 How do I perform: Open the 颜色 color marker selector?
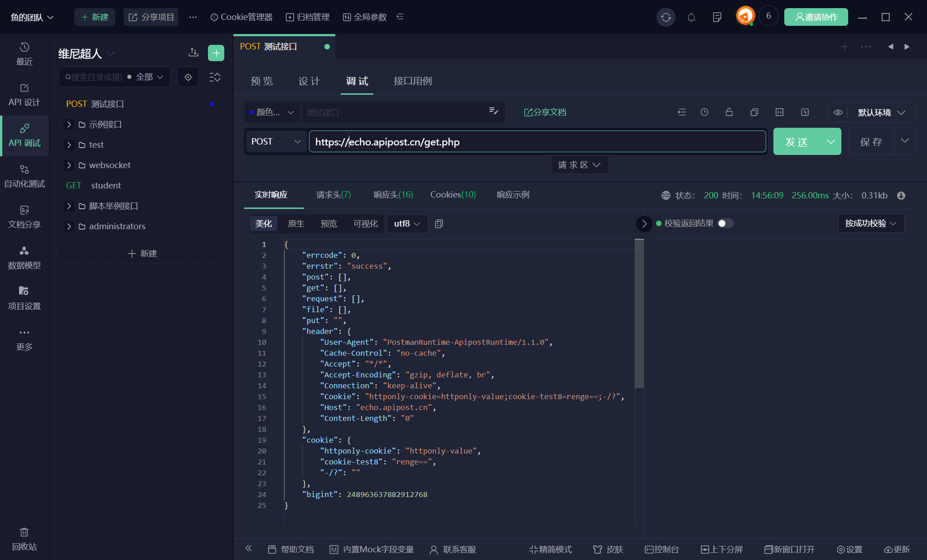coord(272,112)
